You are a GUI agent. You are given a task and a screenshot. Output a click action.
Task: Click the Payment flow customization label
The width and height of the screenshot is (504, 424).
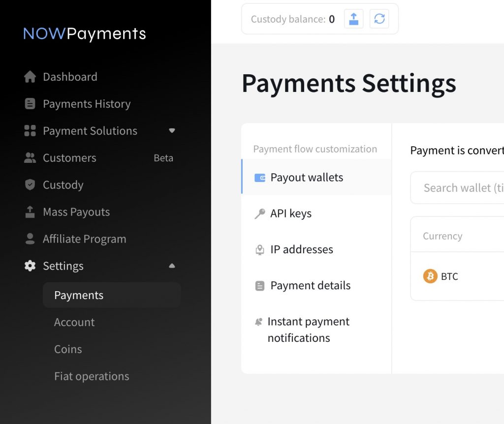(315, 149)
